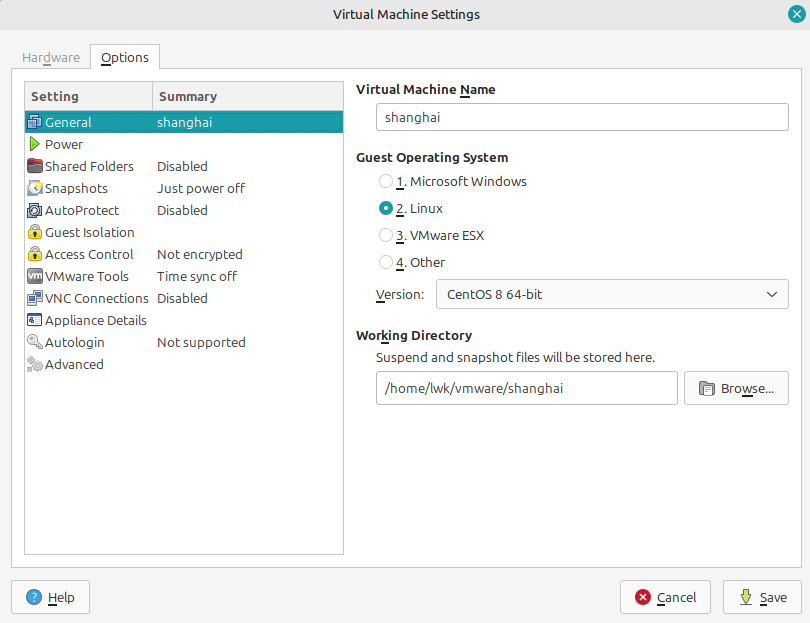
Task: Click the green Save arrow icon
Action: 746,597
